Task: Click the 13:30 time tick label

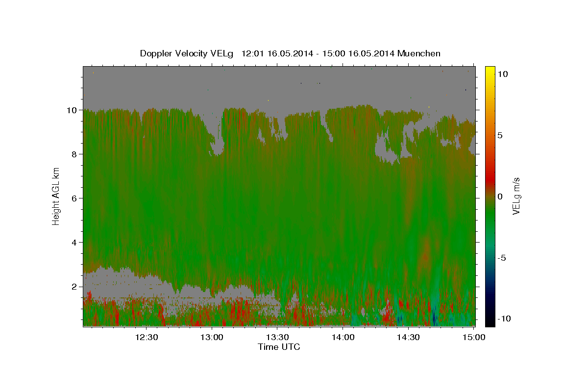Action: (x=277, y=337)
